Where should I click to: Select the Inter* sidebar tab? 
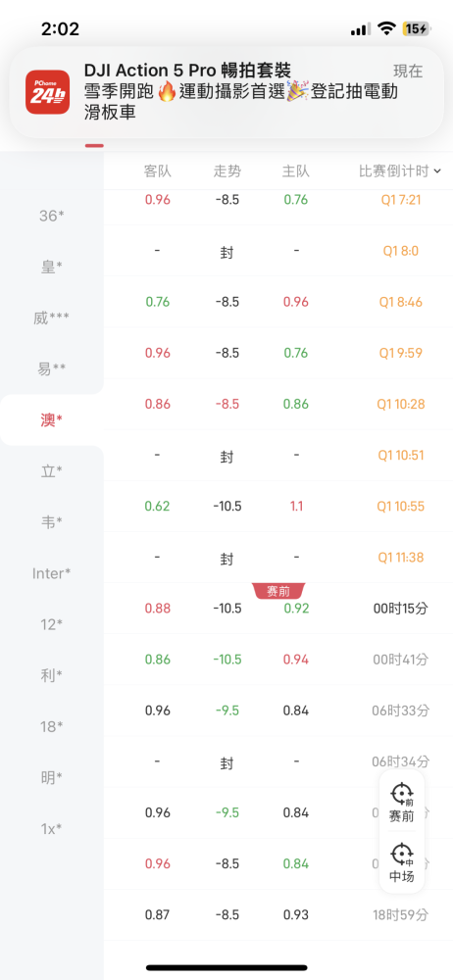click(52, 573)
